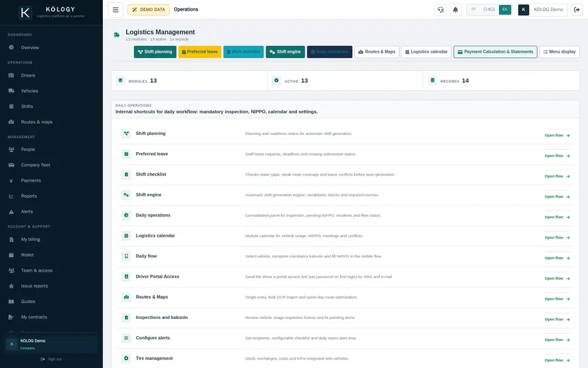The width and height of the screenshot is (588, 368).
Task: Open flow for Logistics calendar
Action: point(557,238)
